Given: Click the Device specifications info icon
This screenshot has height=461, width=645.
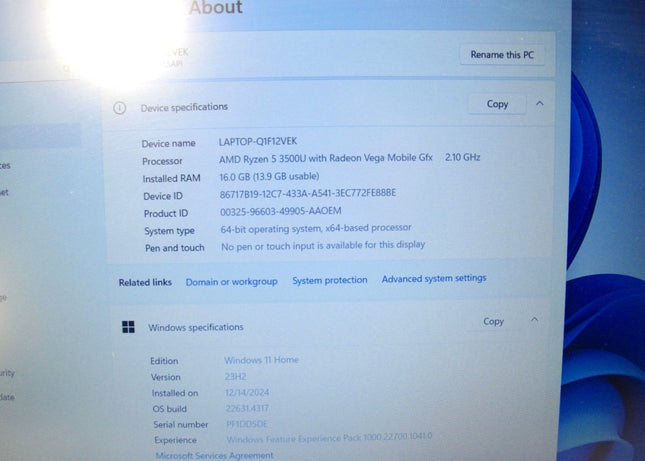Looking at the screenshot, I should pos(120,108).
